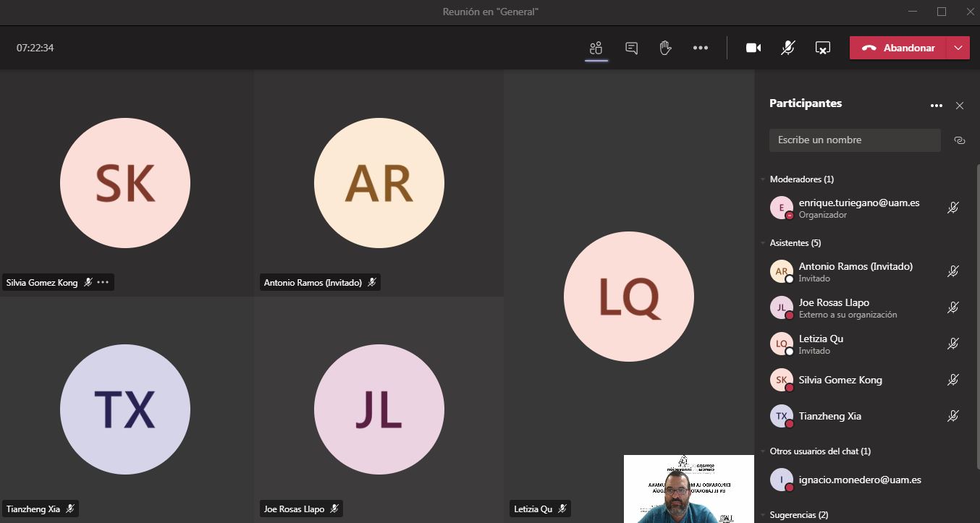Viewport: 980px width, 523px height.
Task: Open the show participants icon
Action: [596, 48]
